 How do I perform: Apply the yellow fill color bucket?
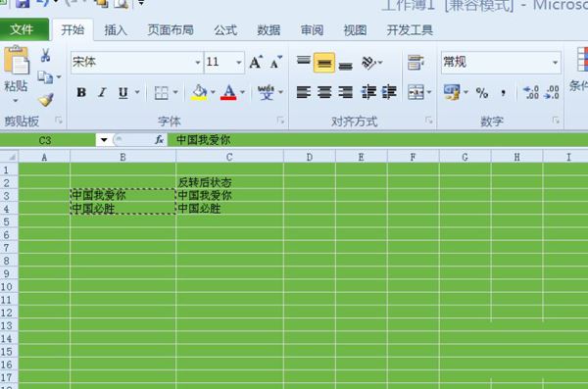pyautogui.click(x=199, y=92)
